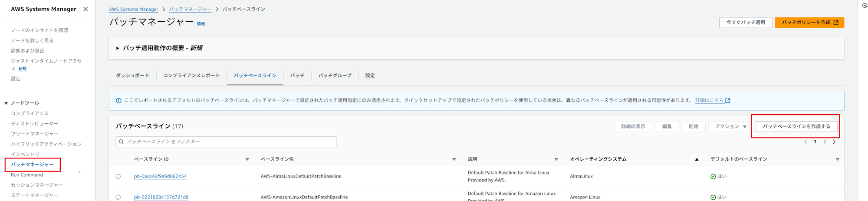
Task: Switch to パッチグループ tab
Action: point(335,76)
